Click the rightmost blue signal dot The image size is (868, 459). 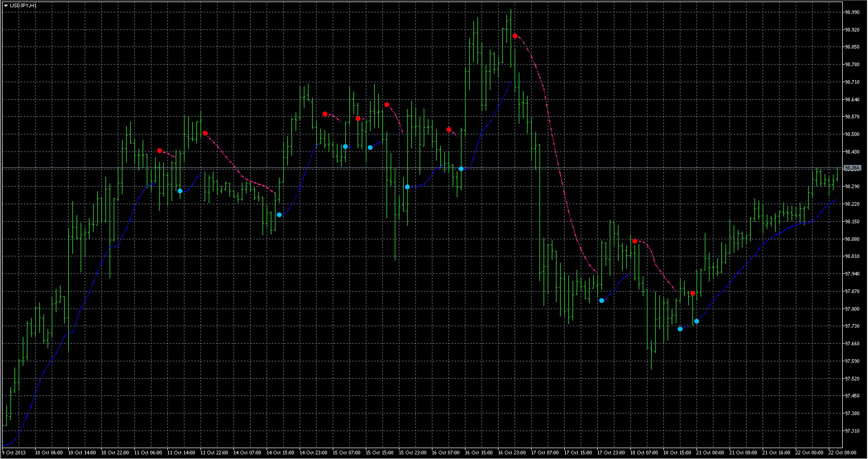tap(696, 322)
